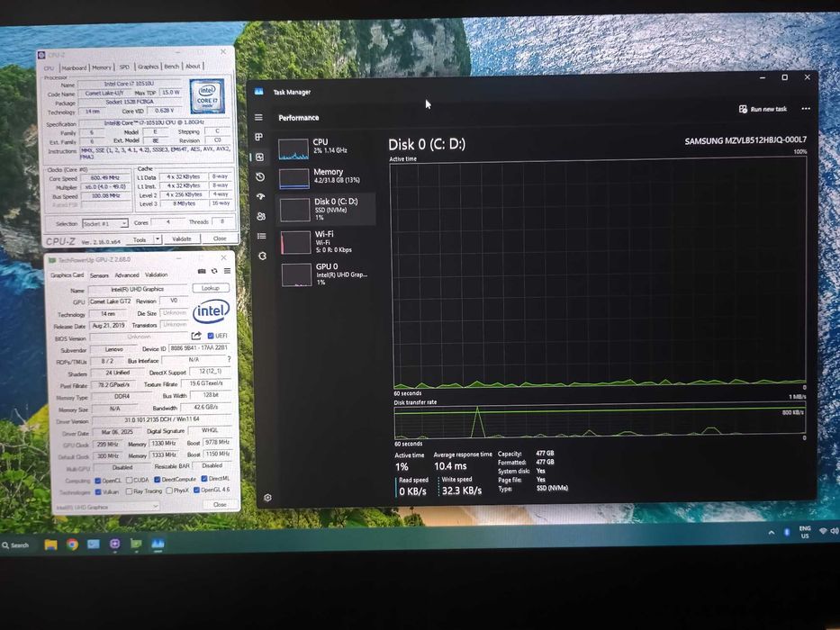The width and height of the screenshot is (840, 630).
Task: Click the Validate button in CPU-Z
Action: (x=182, y=238)
